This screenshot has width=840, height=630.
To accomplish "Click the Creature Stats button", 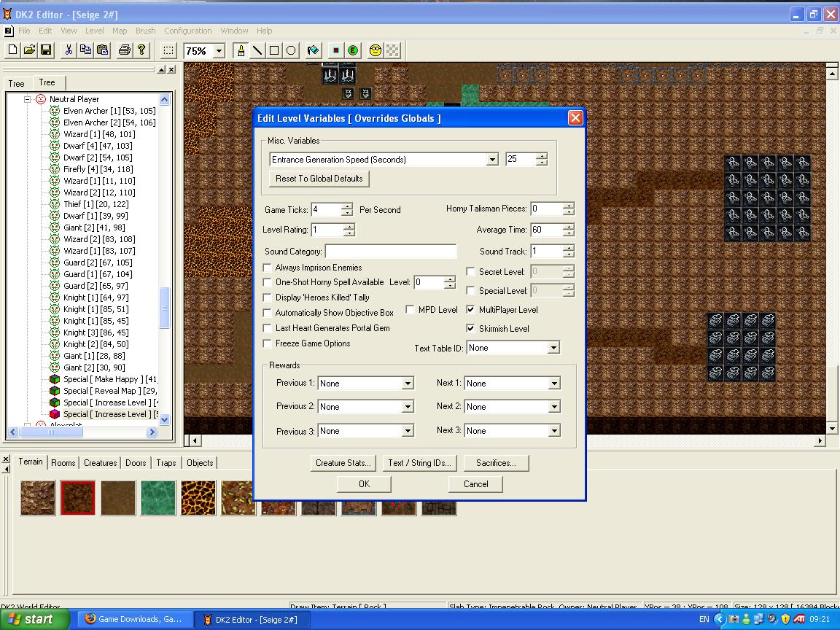I will [x=343, y=463].
